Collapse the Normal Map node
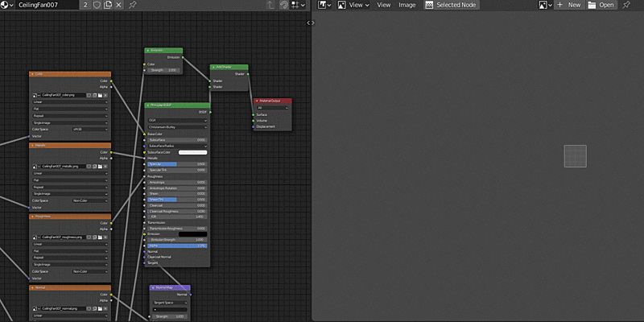The width and height of the screenshot is (644, 322). point(153,288)
